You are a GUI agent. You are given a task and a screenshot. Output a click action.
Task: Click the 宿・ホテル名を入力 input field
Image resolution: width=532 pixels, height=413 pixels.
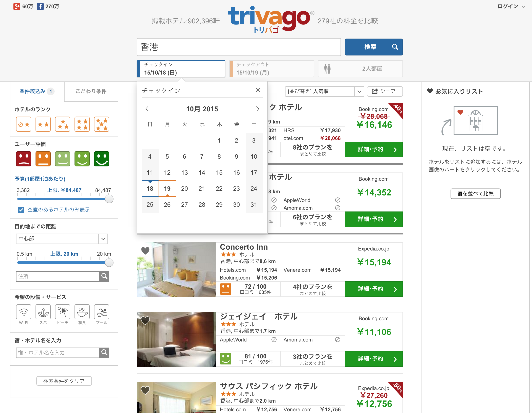pos(58,353)
